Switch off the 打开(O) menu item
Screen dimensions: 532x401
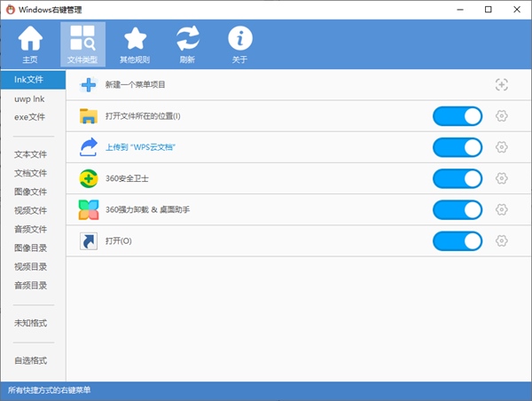pos(458,241)
